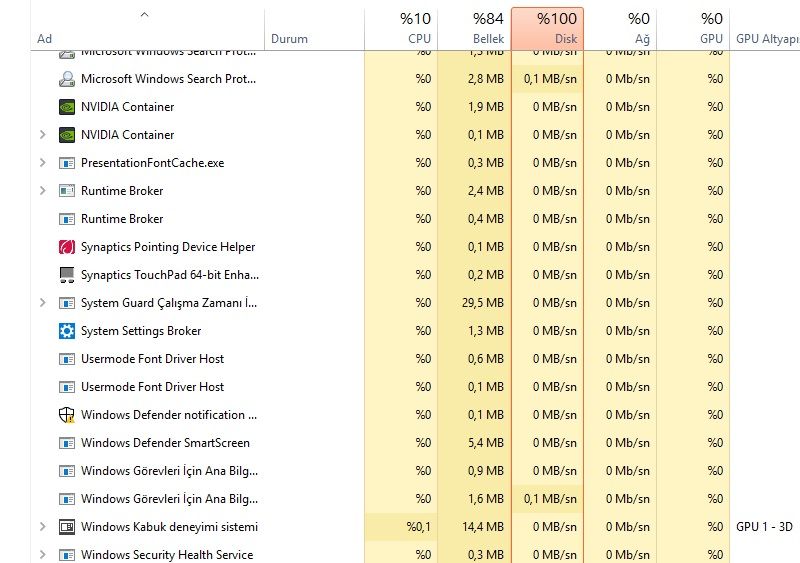The width and height of the screenshot is (800, 563).
Task: Expand the Windows Security Health Service group
Action: (x=43, y=554)
